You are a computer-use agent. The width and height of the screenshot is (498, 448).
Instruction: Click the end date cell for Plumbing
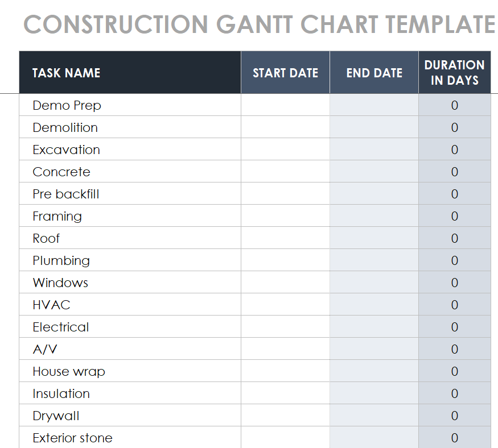click(x=374, y=260)
